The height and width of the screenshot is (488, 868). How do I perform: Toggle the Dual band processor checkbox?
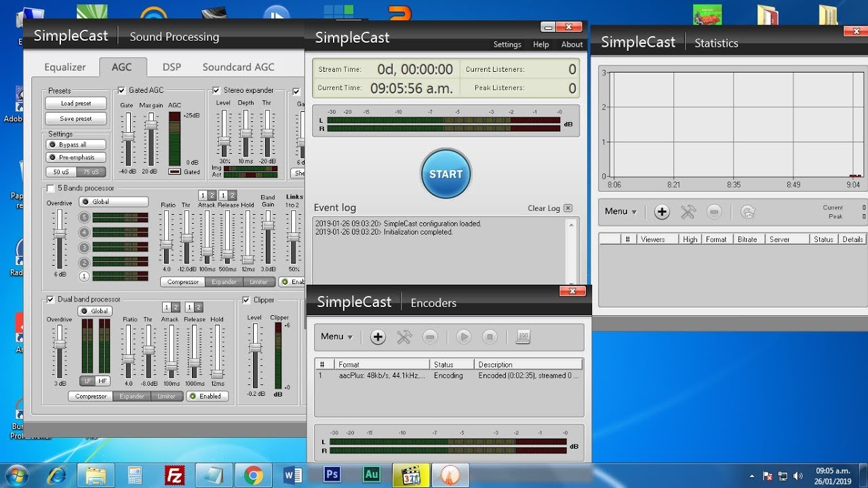(50, 299)
